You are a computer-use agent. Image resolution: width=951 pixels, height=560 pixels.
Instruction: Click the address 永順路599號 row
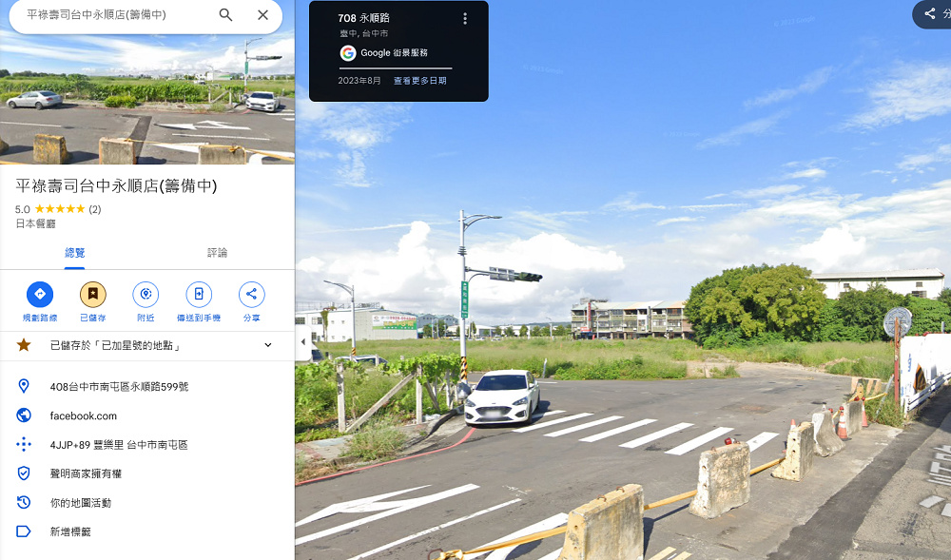click(147, 387)
